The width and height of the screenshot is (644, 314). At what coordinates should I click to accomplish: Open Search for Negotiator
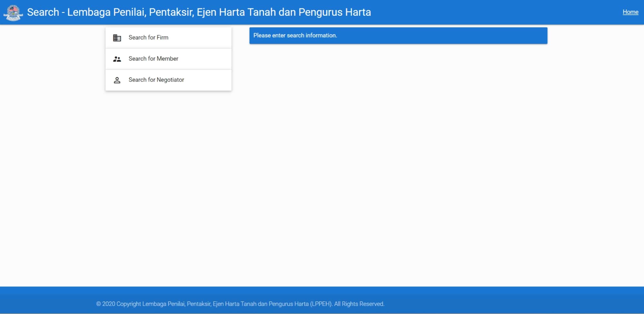(168, 80)
